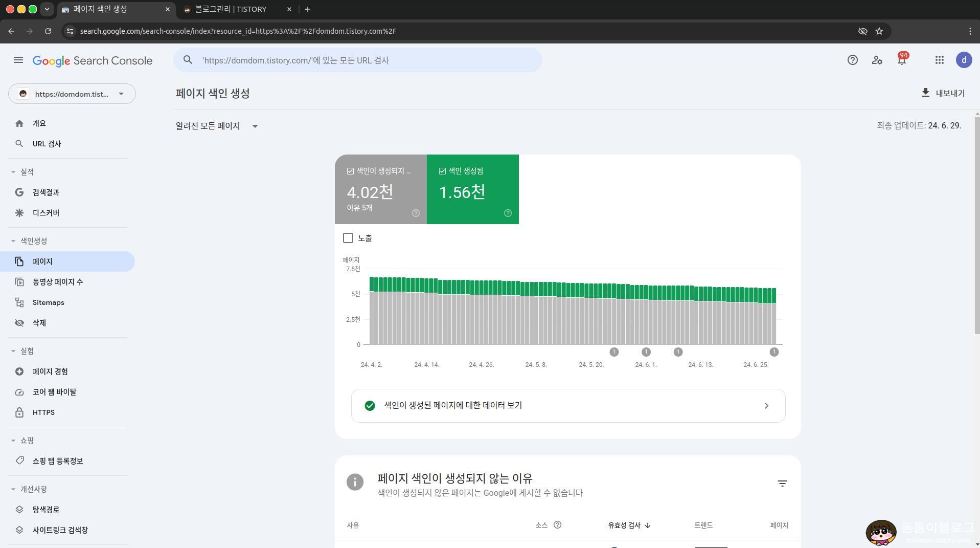Click help icon on indexed green card
The height and width of the screenshot is (548, 980).
pyautogui.click(x=508, y=213)
